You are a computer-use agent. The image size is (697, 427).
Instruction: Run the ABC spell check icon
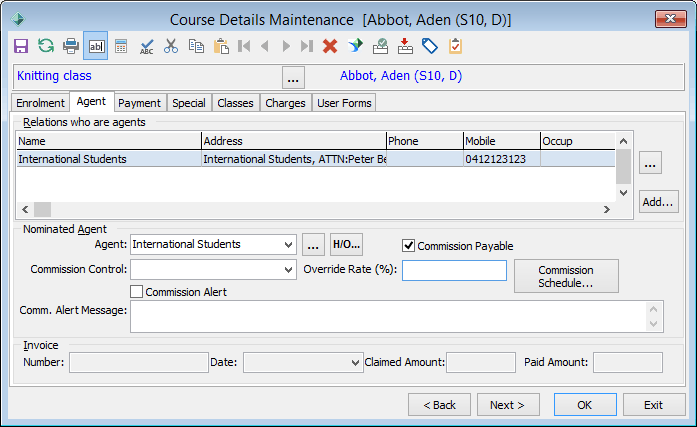pos(146,46)
